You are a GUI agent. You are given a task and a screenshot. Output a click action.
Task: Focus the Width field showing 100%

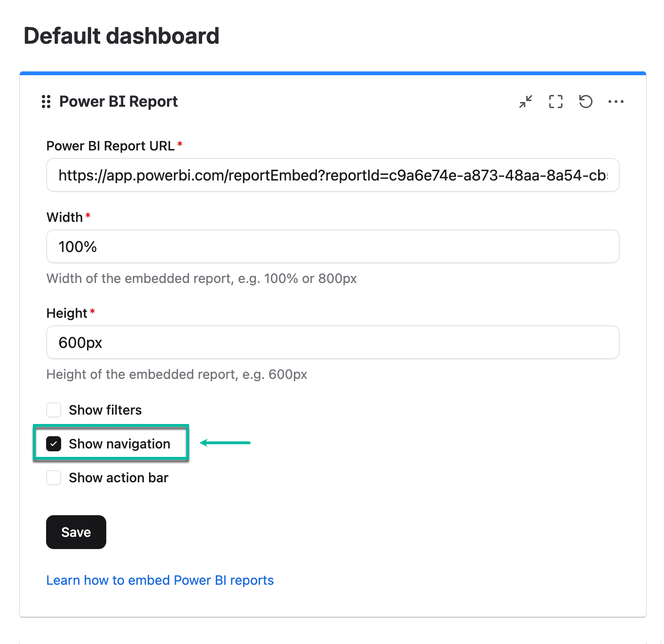click(x=332, y=247)
